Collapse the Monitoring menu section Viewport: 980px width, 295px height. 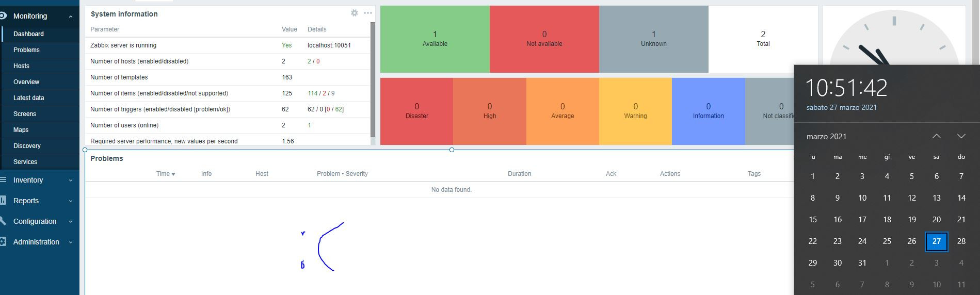pyautogui.click(x=71, y=17)
